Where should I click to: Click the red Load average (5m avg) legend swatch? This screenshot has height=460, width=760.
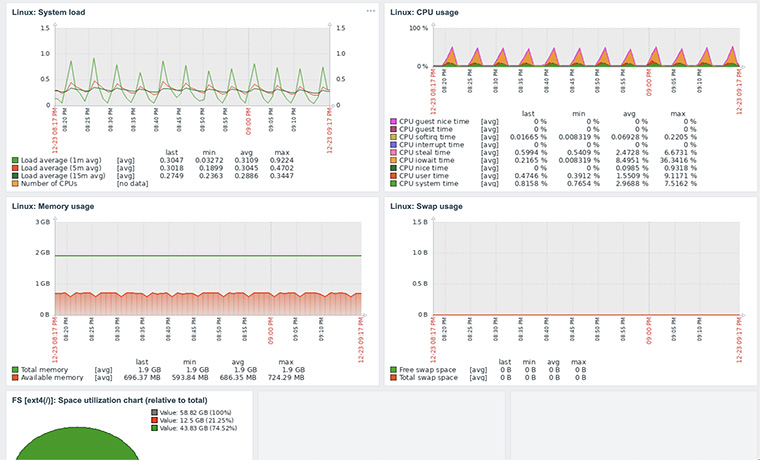coord(15,168)
